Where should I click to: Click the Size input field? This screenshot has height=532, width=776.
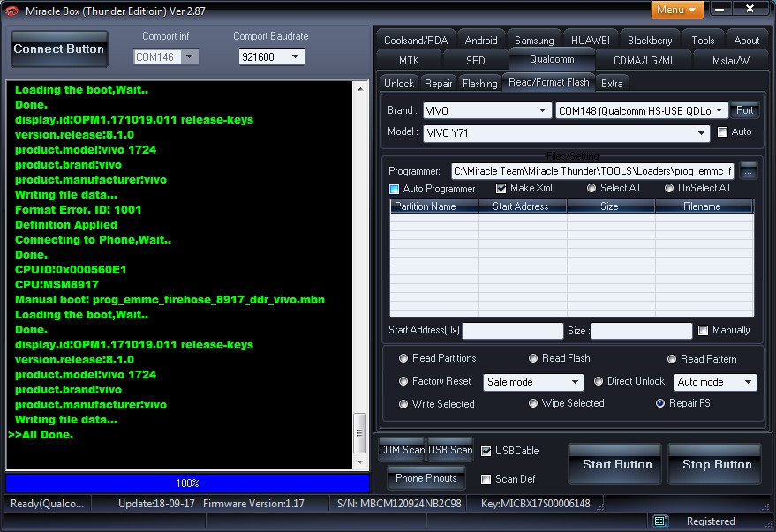pos(642,331)
